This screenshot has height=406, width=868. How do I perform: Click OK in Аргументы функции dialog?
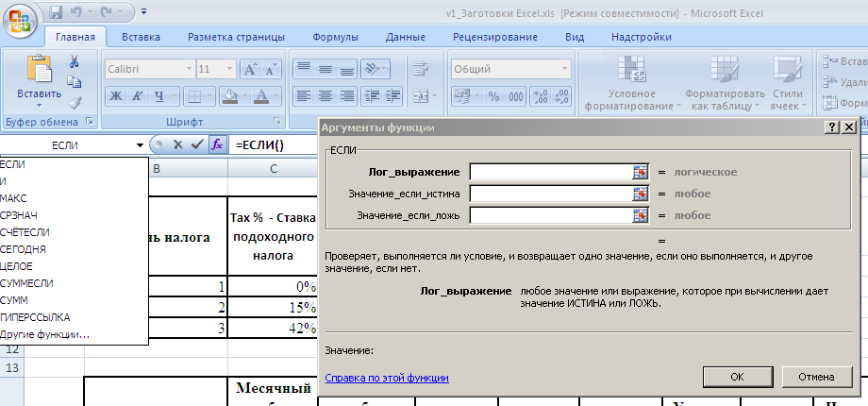click(738, 377)
